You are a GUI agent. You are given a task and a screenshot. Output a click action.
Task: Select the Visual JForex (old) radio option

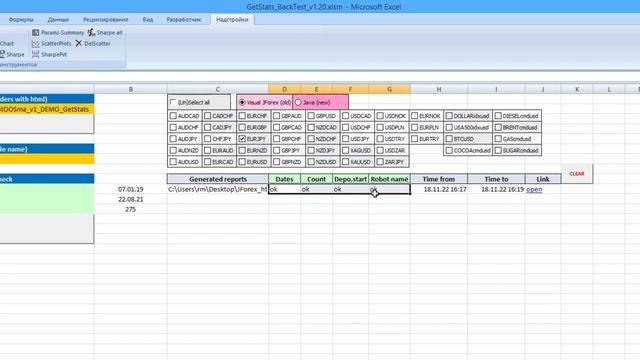(242, 102)
